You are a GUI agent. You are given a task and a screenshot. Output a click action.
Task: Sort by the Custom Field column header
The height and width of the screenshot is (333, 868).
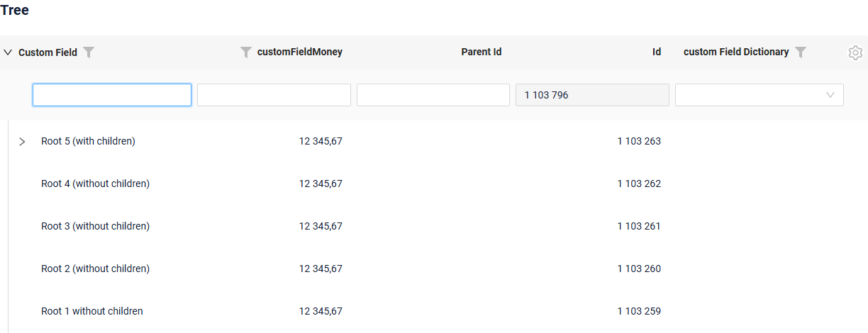(48, 52)
